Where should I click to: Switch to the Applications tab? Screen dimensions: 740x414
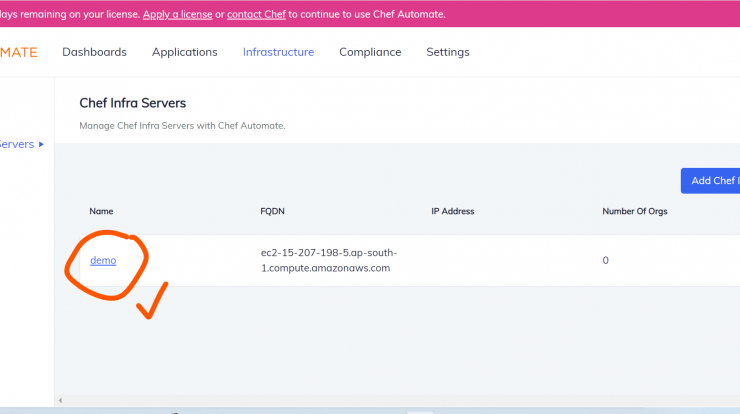point(185,52)
